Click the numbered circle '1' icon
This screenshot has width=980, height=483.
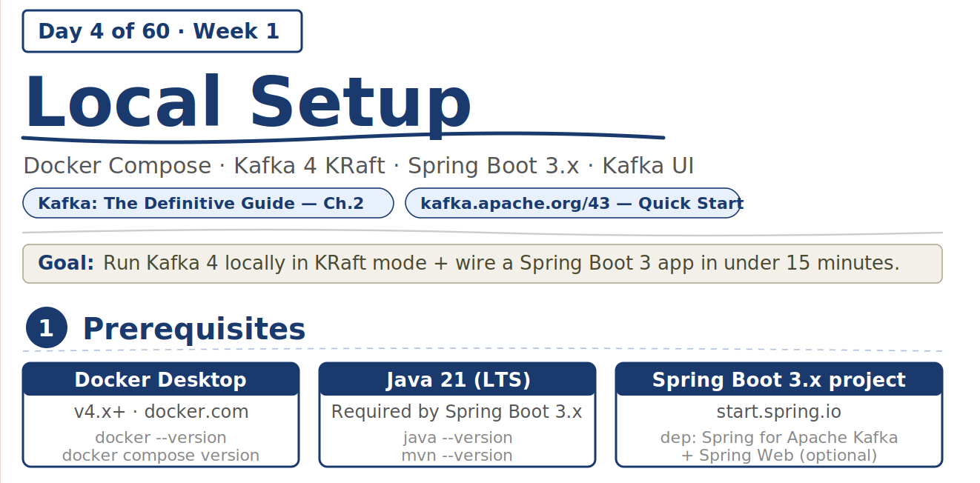[x=47, y=327]
